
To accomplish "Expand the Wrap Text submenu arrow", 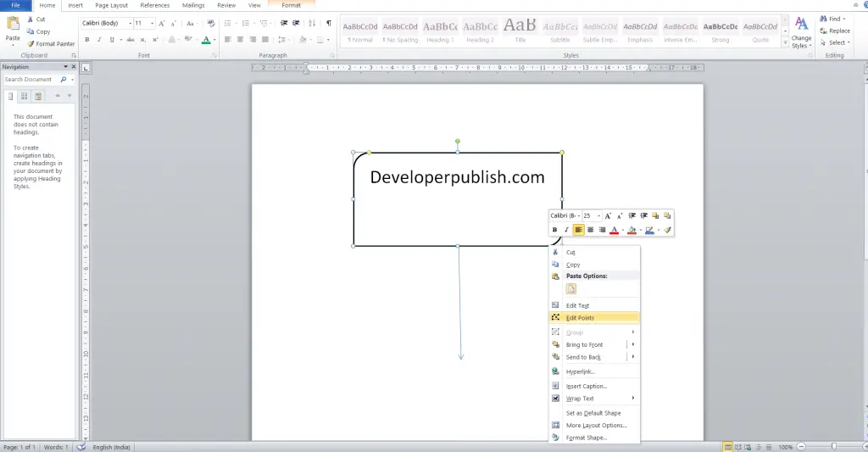I will tap(632, 399).
